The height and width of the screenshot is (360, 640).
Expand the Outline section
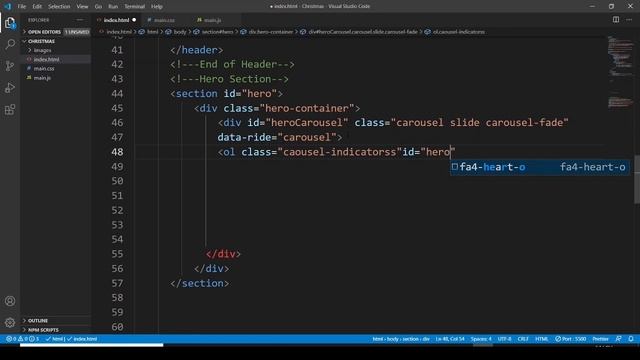click(x=38, y=321)
